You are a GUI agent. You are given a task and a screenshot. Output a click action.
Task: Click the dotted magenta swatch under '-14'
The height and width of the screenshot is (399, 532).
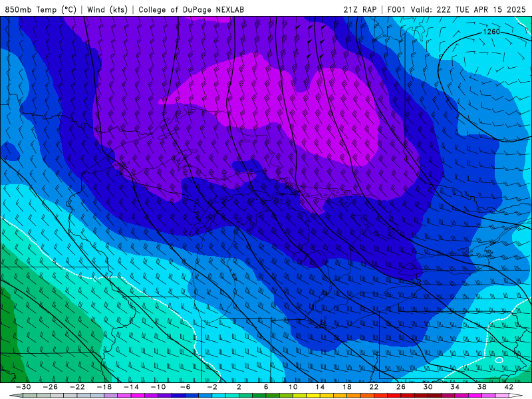point(124,396)
